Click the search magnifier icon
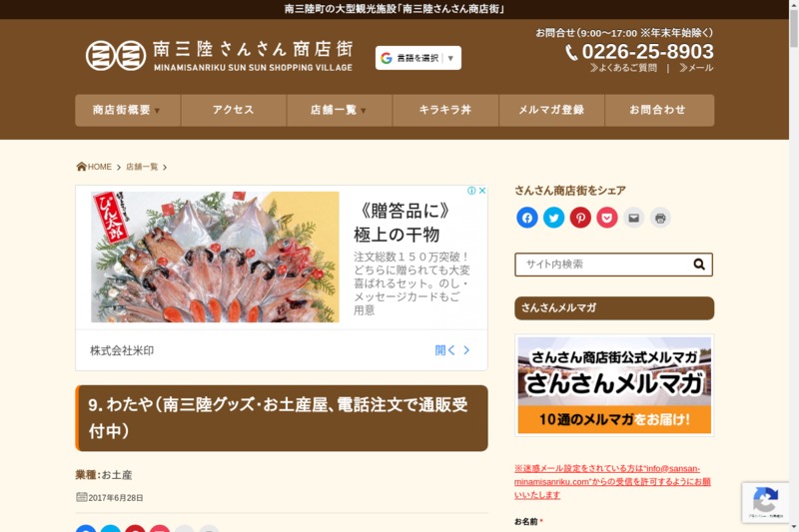 coord(699,265)
